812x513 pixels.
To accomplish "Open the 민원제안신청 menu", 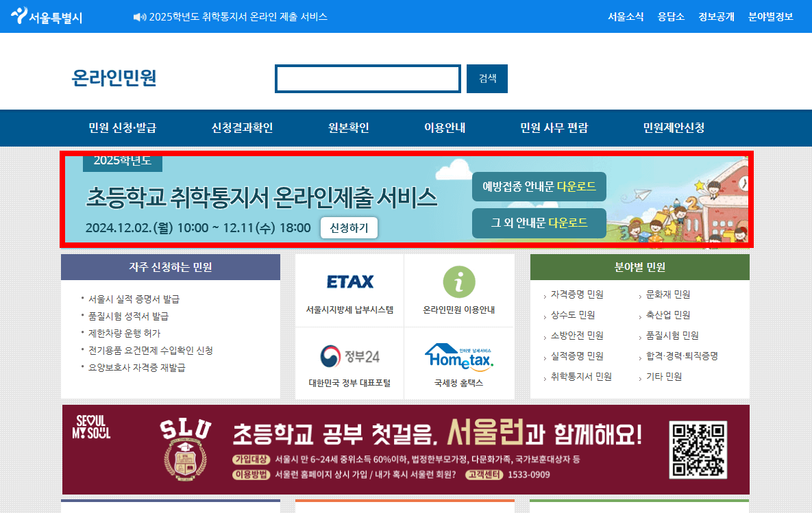I will point(672,128).
